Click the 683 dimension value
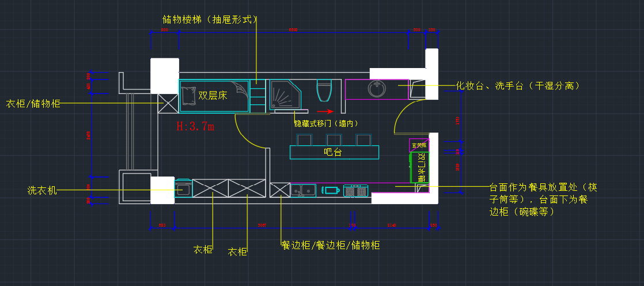 tap(162, 225)
